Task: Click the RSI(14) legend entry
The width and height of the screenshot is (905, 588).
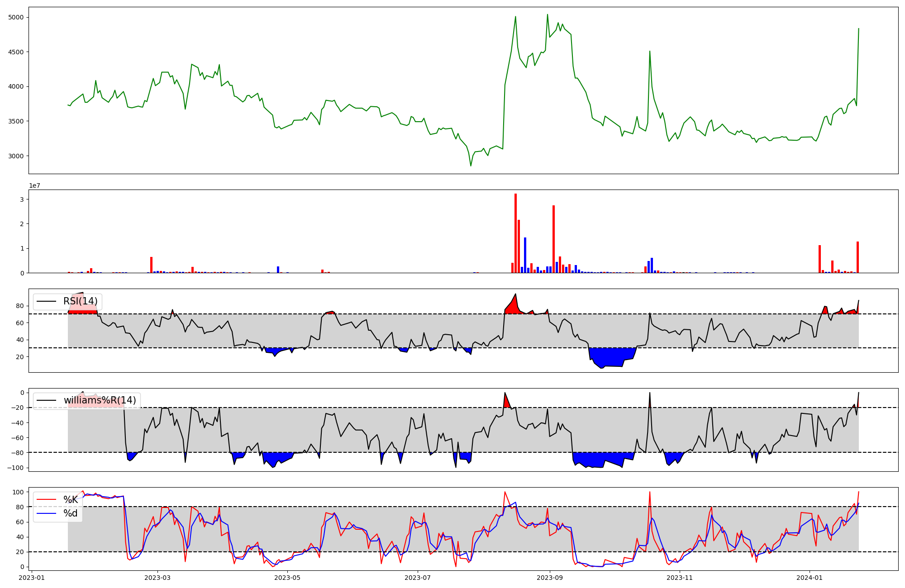Action: (x=80, y=302)
